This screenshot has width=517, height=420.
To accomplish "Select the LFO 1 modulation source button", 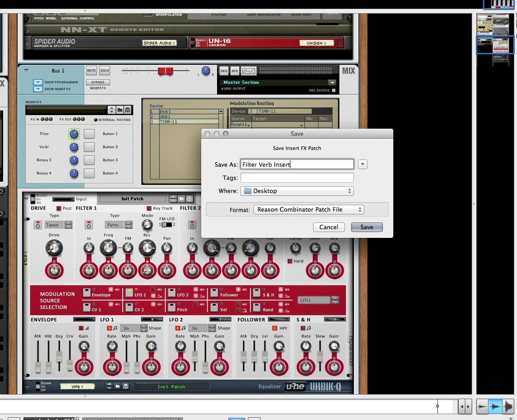I will click(x=129, y=292).
